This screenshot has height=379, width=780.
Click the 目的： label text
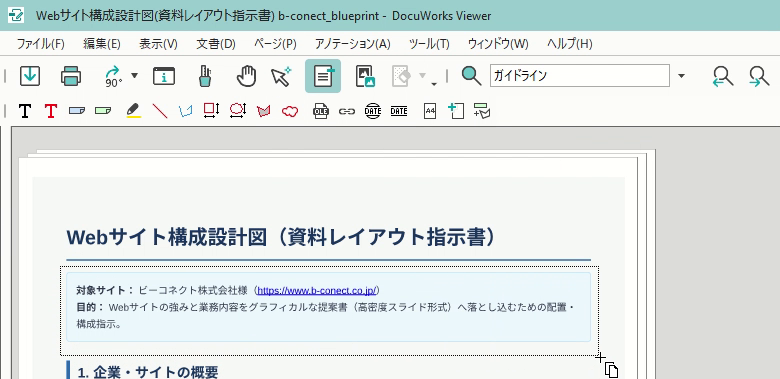[90, 307]
